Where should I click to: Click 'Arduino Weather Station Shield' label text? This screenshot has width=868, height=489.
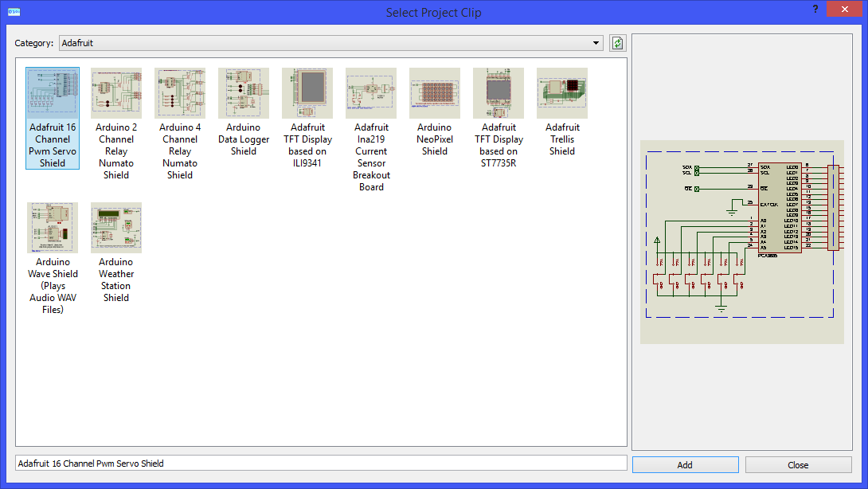click(x=116, y=280)
